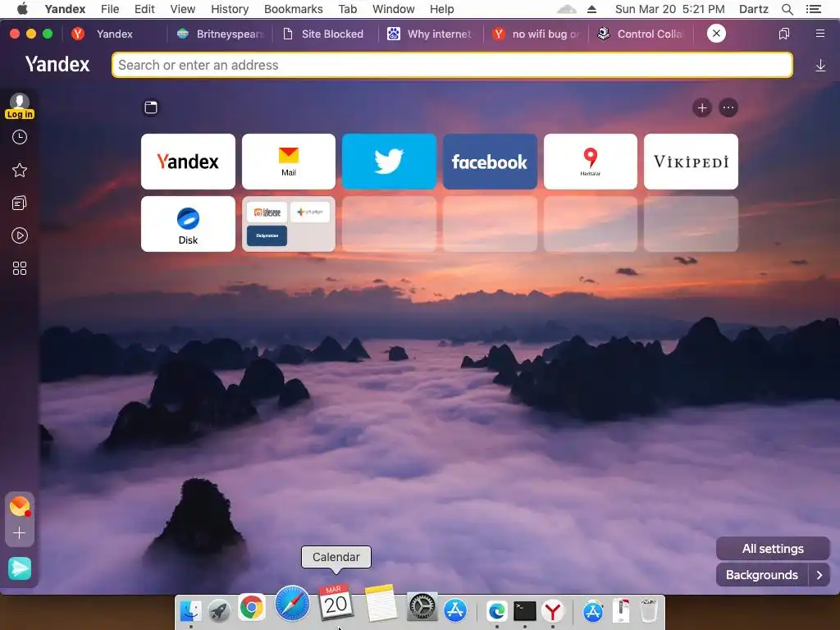Click the Dartz user name in menu bar

pos(754,9)
